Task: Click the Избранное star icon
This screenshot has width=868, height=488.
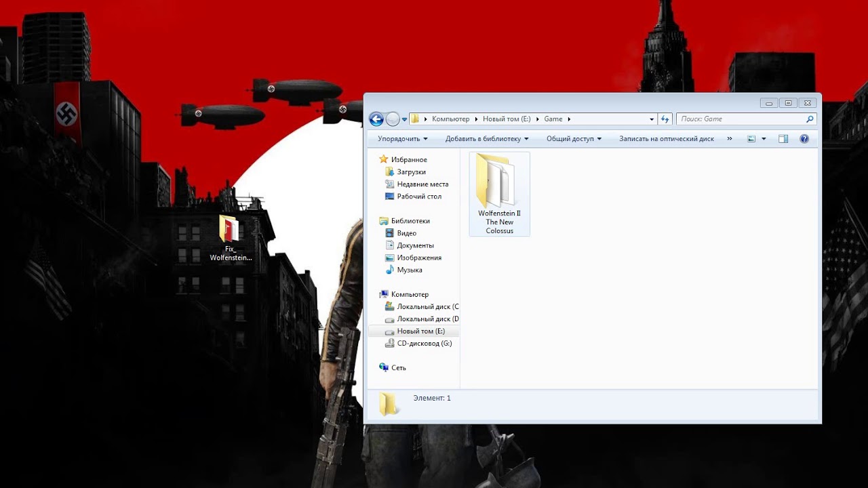Action: pos(384,159)
